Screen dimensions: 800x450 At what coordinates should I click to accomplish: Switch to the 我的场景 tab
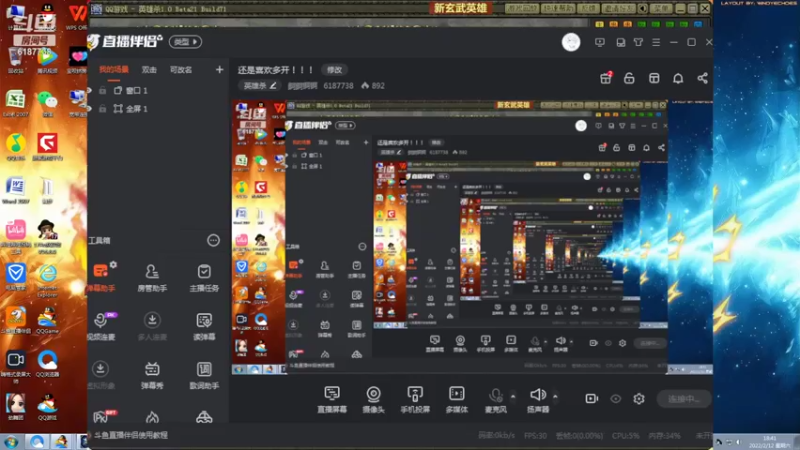pyautogui.click(x=114, y=70)
